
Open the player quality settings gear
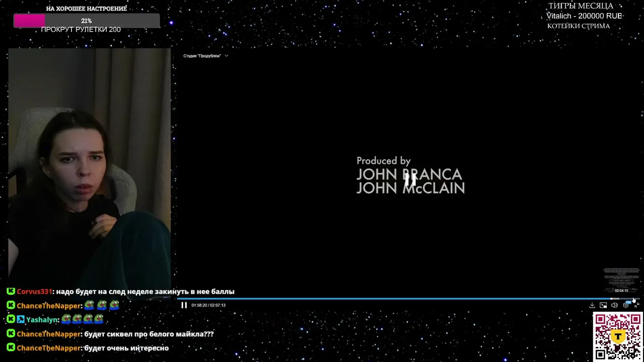(626, 305)
